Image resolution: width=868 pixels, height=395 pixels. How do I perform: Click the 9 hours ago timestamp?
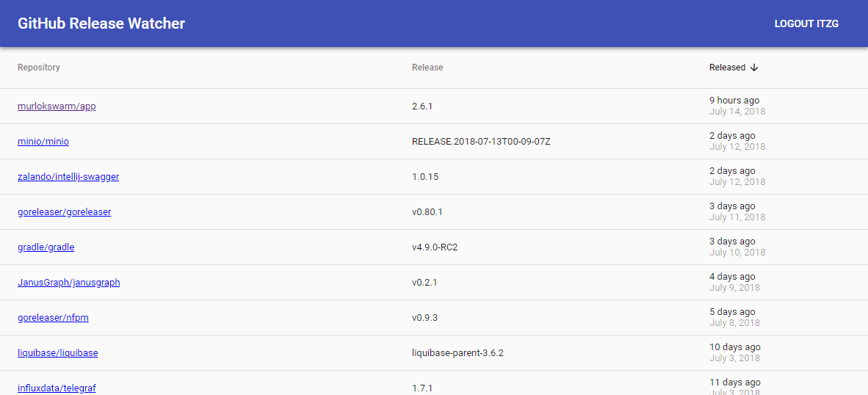pyautogui.click(x=734, y=100)
